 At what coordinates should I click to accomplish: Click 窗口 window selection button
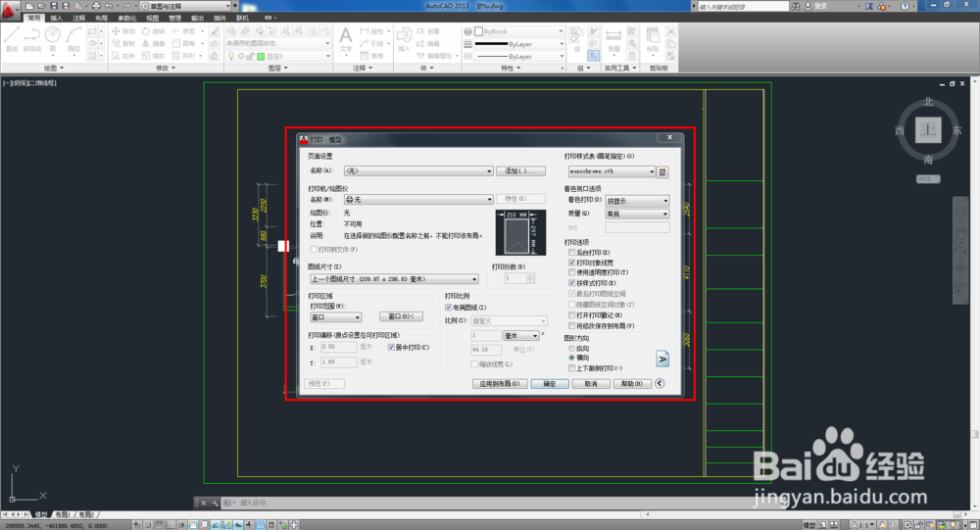coord(401,316)
